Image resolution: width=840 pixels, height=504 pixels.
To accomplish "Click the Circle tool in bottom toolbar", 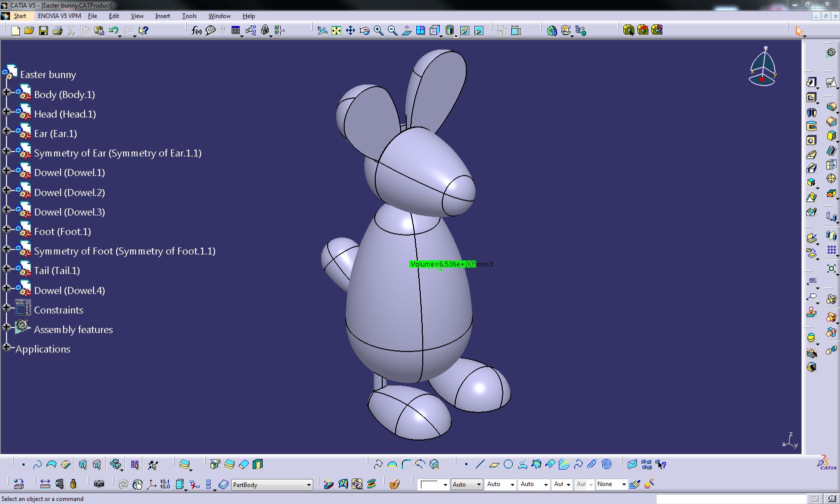I will [x=508, y=464].
